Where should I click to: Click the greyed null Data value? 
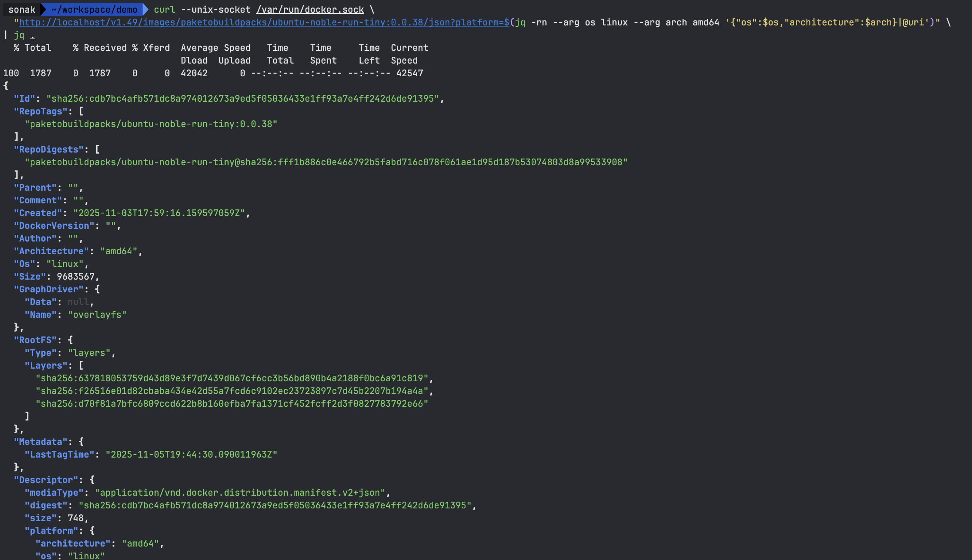pos(78,302)
